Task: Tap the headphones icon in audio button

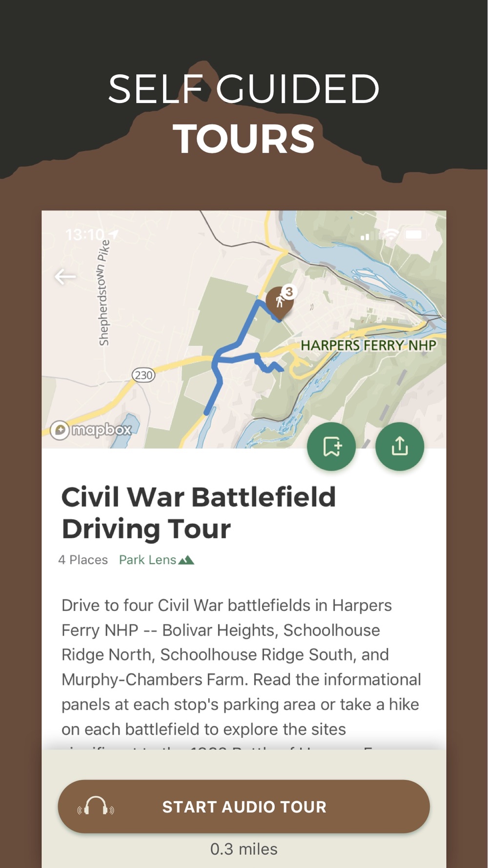Action: click(96, 806)
